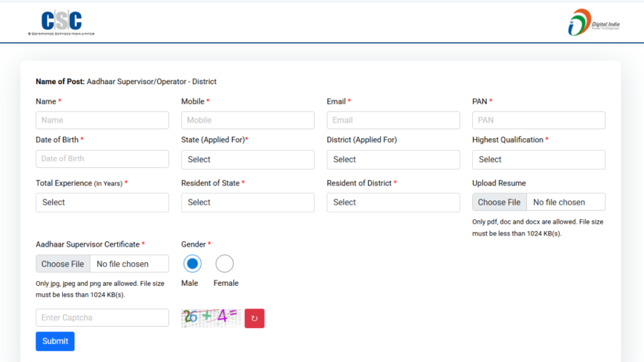Click into the Mobile number field
The image size is (644, 362).
(x=248, y=120)
